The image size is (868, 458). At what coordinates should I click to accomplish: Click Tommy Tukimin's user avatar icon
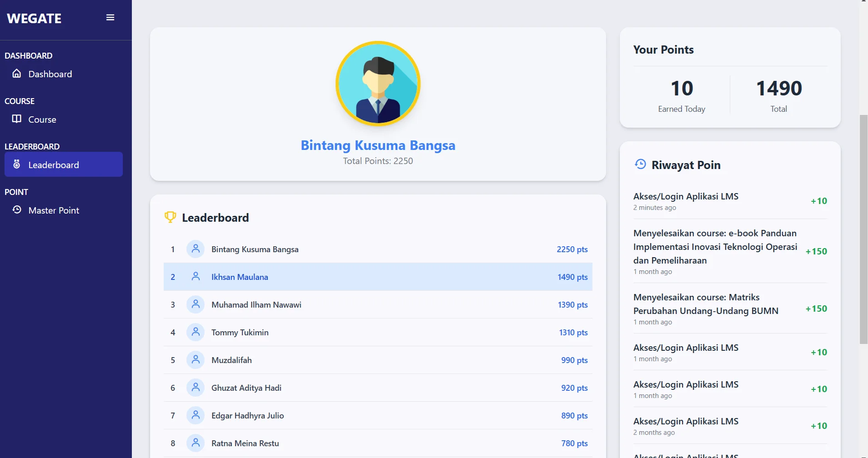pos(196,332)
